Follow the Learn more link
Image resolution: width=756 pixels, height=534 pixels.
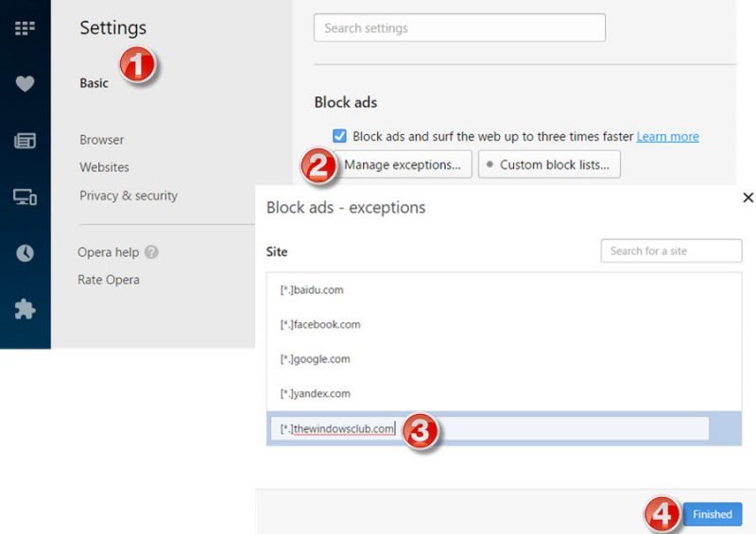(667, 136)
